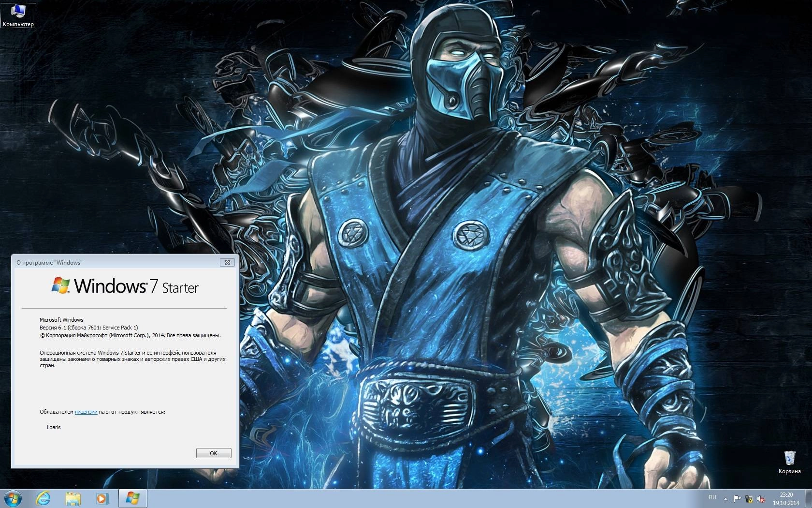812x508 pixels.
Task: Open the network status tray icon
Action: coord(749,498)
